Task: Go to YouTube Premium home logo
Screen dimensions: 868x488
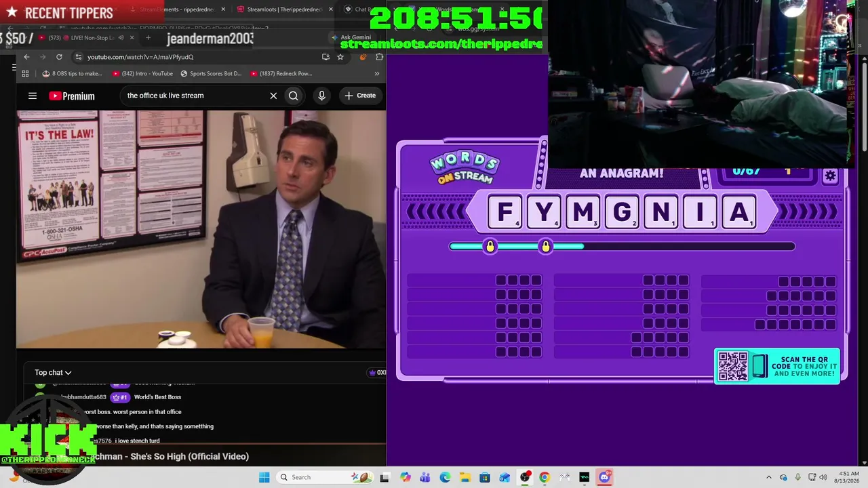Action: tap(72, 96)
